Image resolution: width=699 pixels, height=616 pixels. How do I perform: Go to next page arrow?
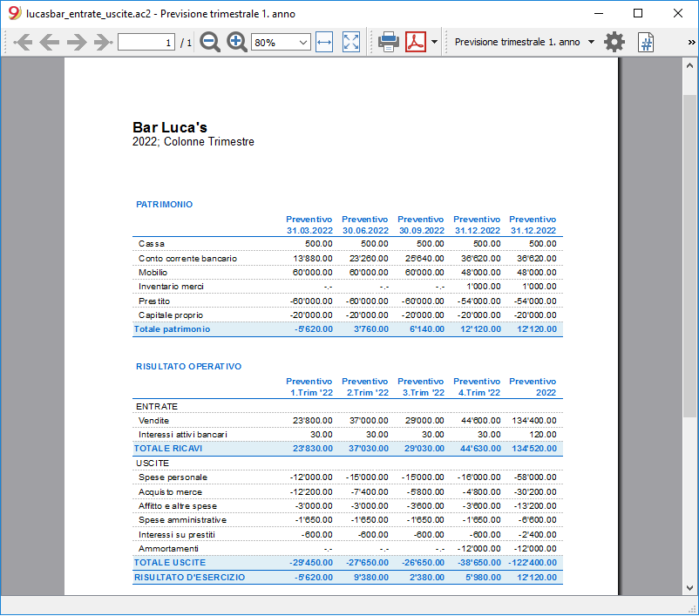(x=77, y=43)
